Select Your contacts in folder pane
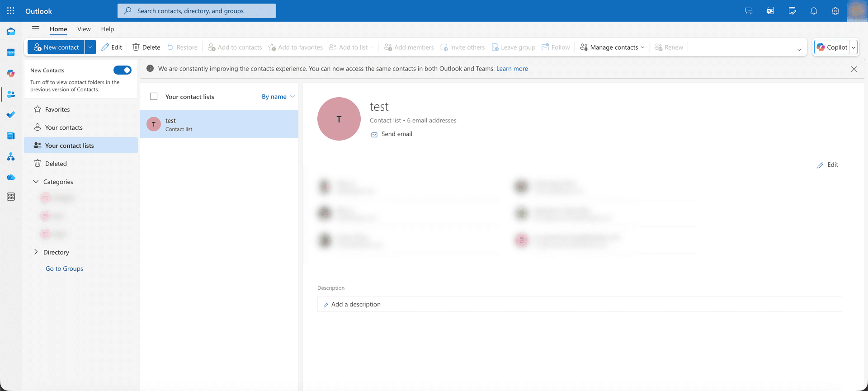The height and width of the screenshot is (391, 868). pos(81,127)
